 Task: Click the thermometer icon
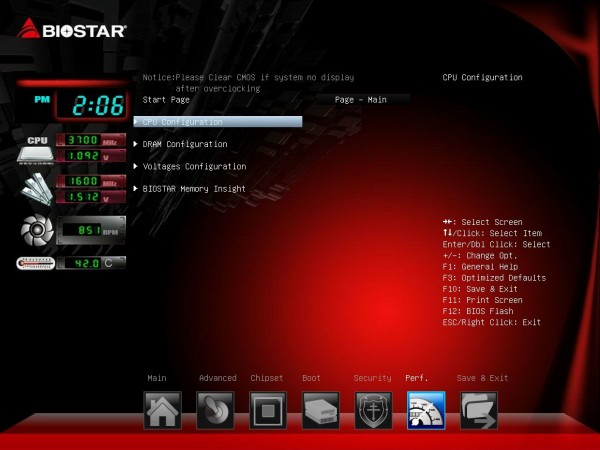point(36,263)
